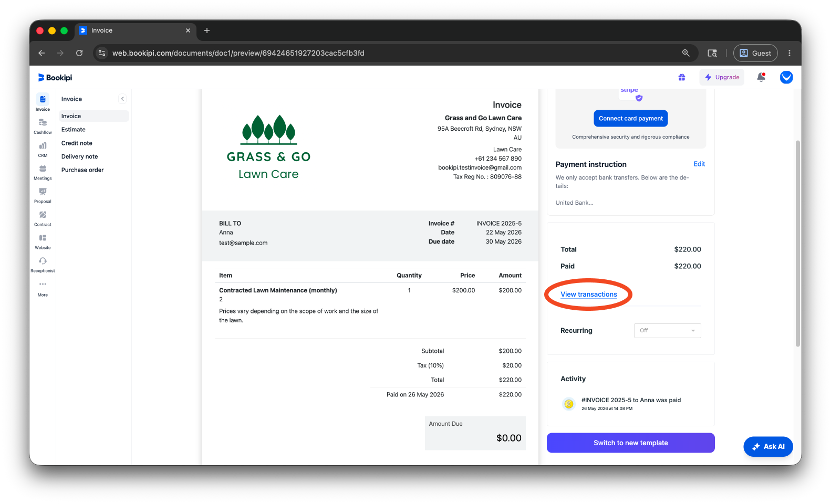Click Connect card payment button
Viewport: 831px width, 504px height.
coord(630,119)
